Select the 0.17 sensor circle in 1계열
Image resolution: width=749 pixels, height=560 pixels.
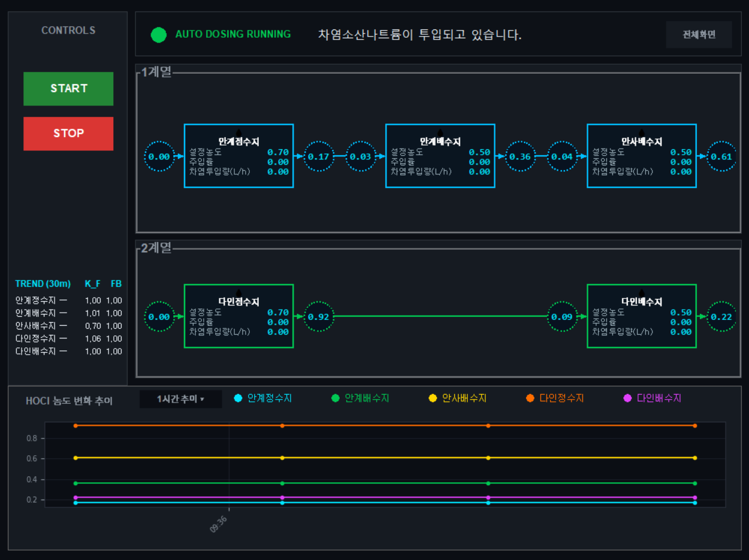pyautogui.click(x=319, y=157)
